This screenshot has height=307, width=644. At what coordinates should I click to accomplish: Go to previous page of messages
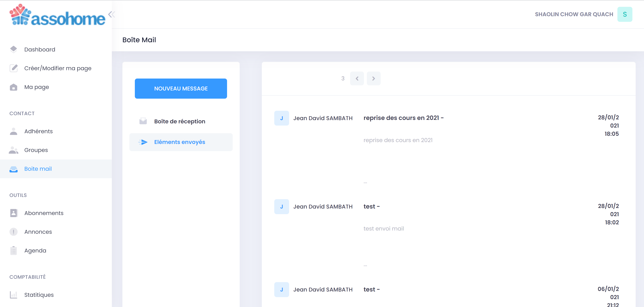[357, 78]
